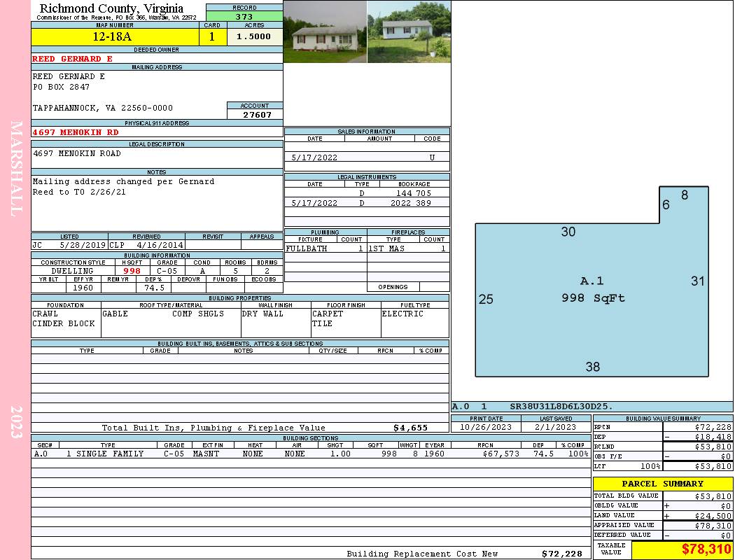Click the MARSHALL label on pink sidebar
The image size is (735, 560).
click(x=16, y=169)
